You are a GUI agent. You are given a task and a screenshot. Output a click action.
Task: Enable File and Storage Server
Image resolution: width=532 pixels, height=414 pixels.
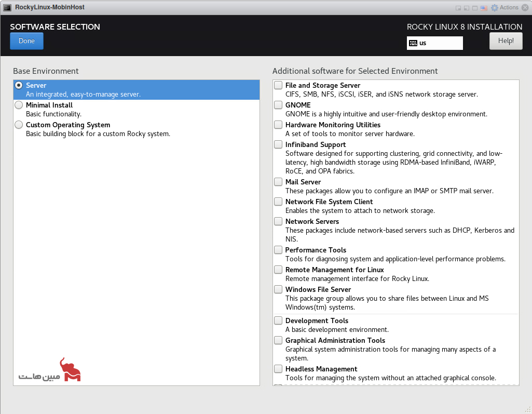278,85
